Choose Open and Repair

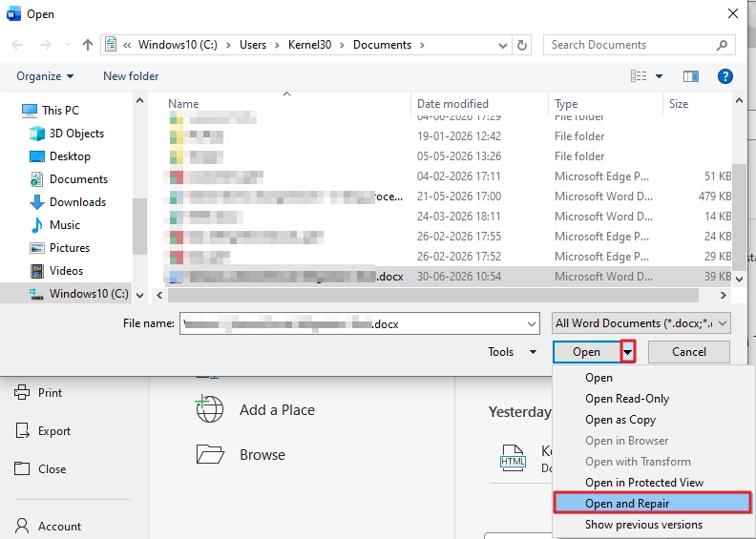pos(653,504)
